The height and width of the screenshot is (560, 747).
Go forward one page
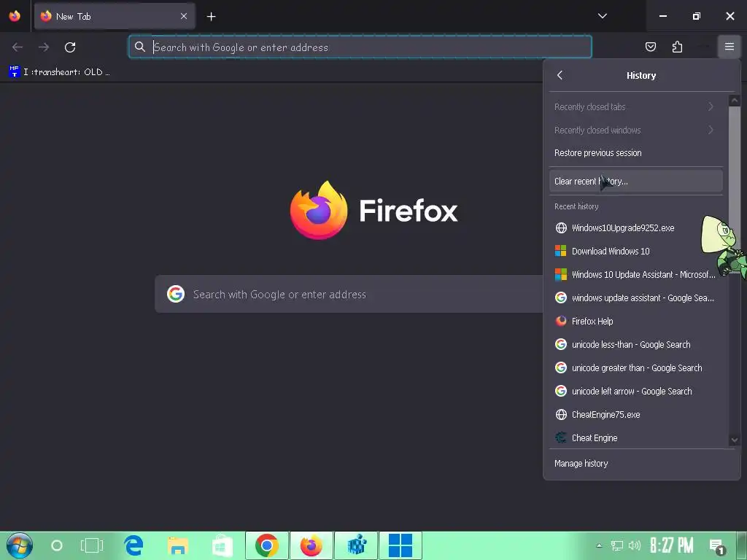pyautogui.click(x=44, y=47)
